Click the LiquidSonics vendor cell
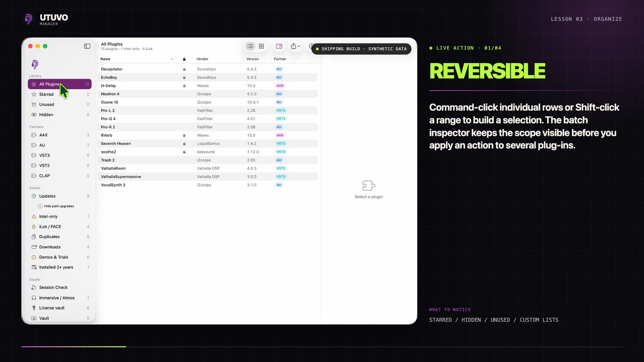Image resolution: width=644 pixels, height=362 pixels. (x=208, y=144)
